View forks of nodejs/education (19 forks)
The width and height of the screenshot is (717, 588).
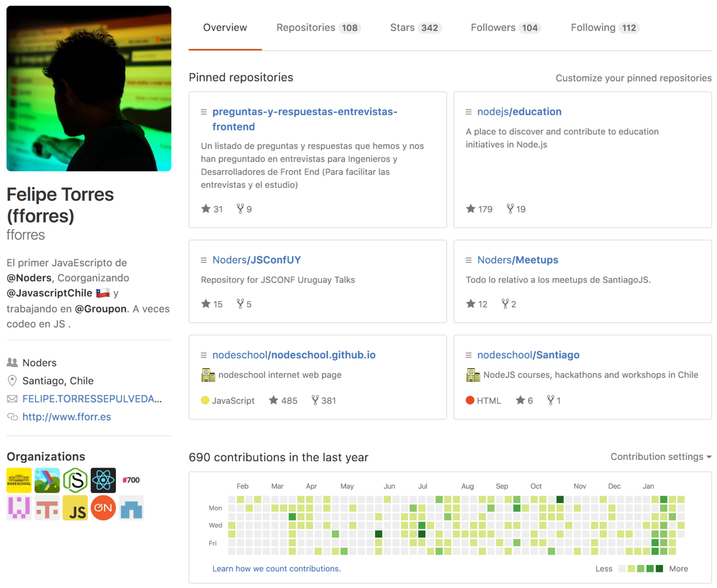516,209
